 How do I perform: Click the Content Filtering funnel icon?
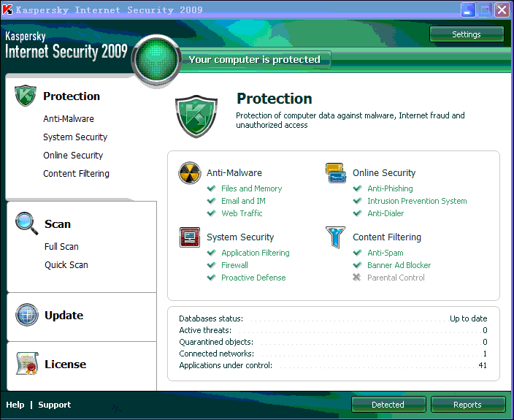pos(335,237)
